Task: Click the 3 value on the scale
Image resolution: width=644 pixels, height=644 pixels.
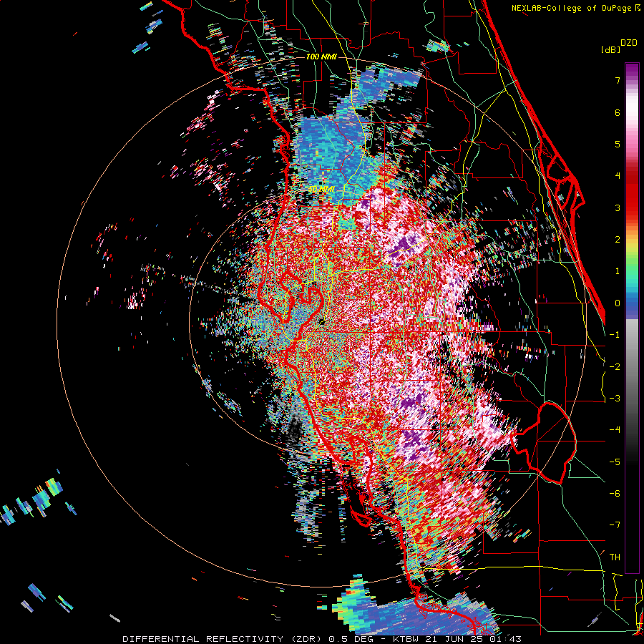Action: [x=618, y=208]
